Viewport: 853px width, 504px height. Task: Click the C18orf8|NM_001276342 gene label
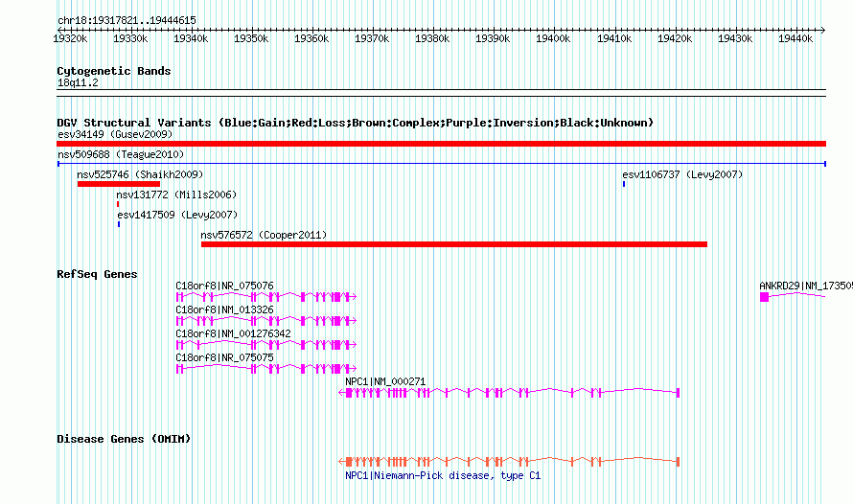click(234, 333)
